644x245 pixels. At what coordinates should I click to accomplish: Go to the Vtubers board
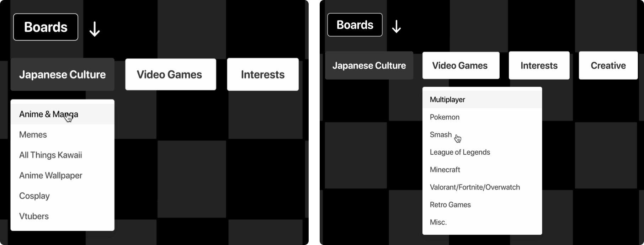point(34,216)
